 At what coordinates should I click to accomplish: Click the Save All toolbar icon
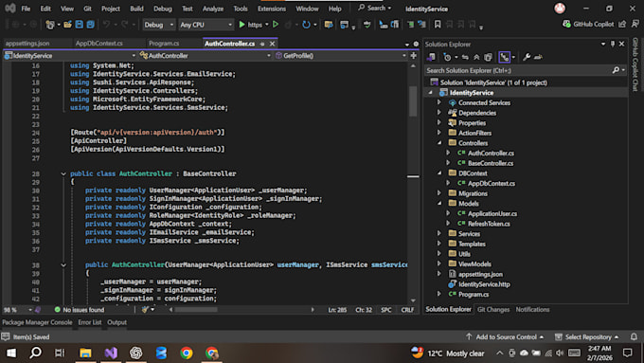click(90, 25)
